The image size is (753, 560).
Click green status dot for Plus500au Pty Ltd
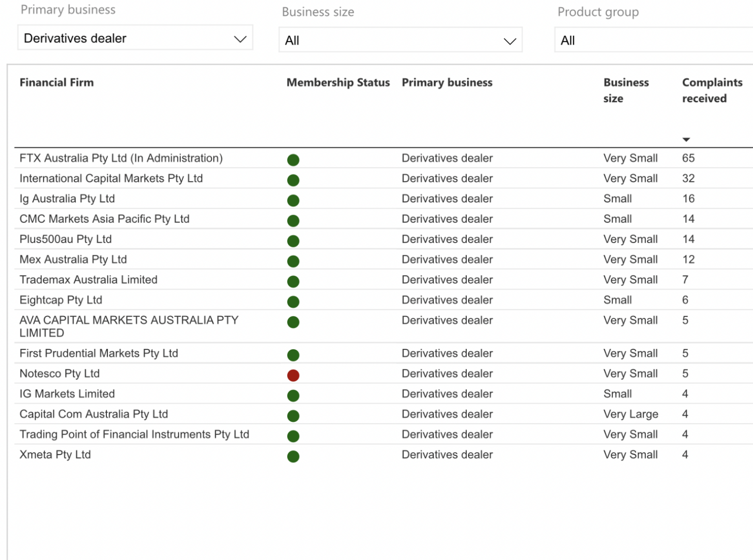[293, 241]
